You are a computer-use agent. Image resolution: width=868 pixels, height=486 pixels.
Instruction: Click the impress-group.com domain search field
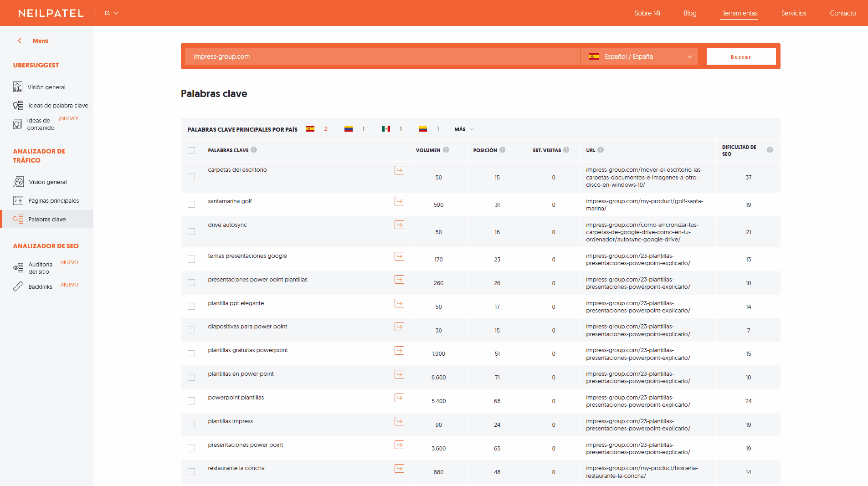382,56
